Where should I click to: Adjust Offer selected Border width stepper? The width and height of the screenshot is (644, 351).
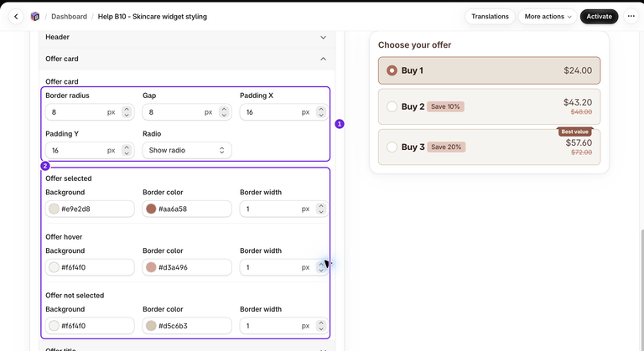click(321, 209)
